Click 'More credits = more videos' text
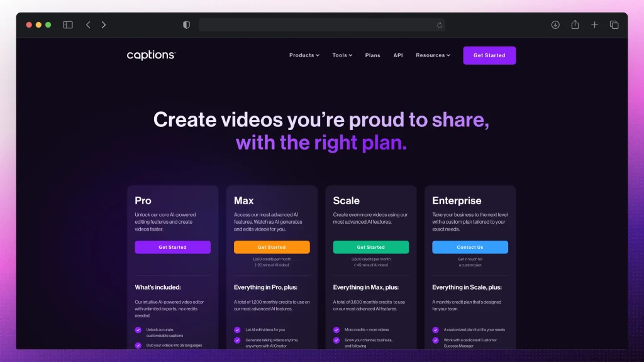 pyautogui.click(x=367, y=329)
